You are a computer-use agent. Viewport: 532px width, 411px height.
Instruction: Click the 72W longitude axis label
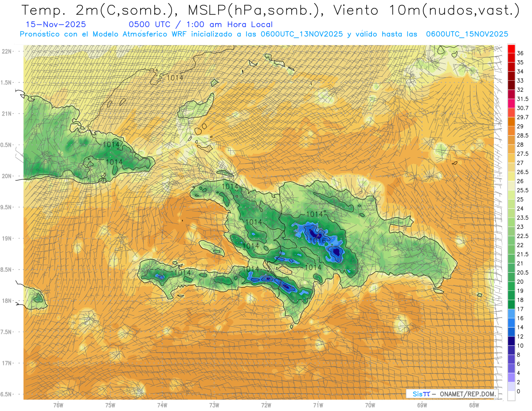click(x=266, y=405)
